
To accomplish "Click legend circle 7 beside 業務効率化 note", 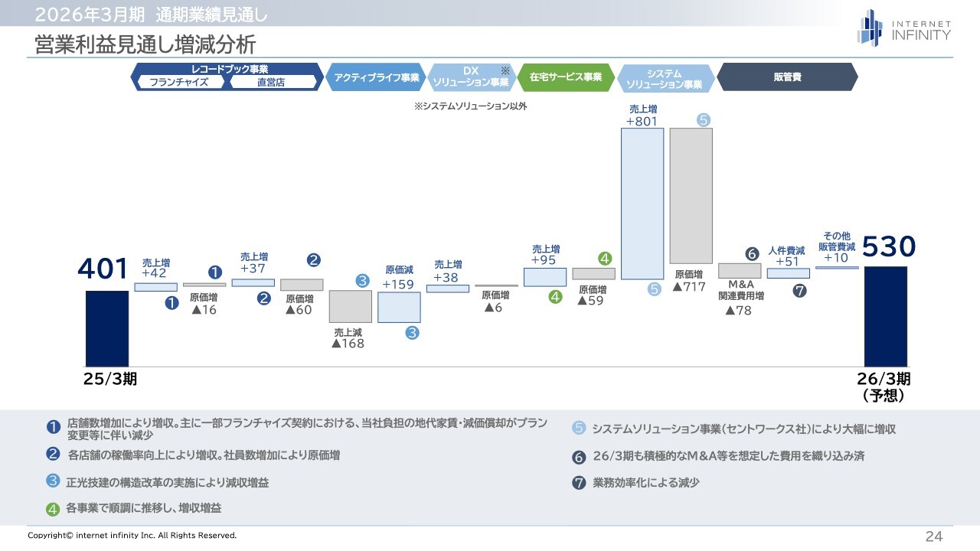I will click(x=579, y=483).
